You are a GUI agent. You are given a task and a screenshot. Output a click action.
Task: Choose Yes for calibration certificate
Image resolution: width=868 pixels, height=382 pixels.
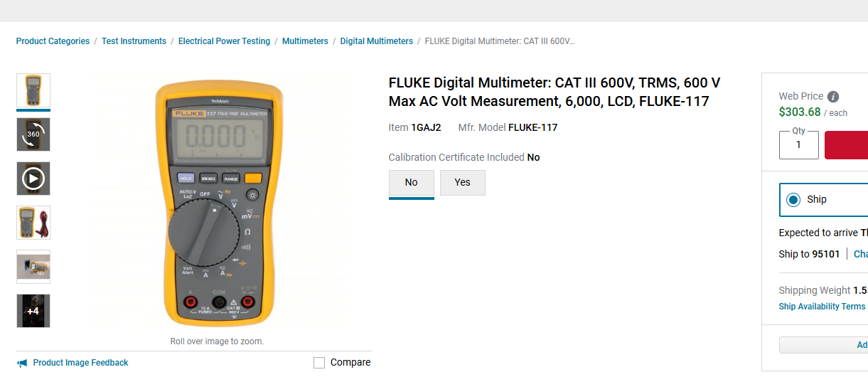463,183
